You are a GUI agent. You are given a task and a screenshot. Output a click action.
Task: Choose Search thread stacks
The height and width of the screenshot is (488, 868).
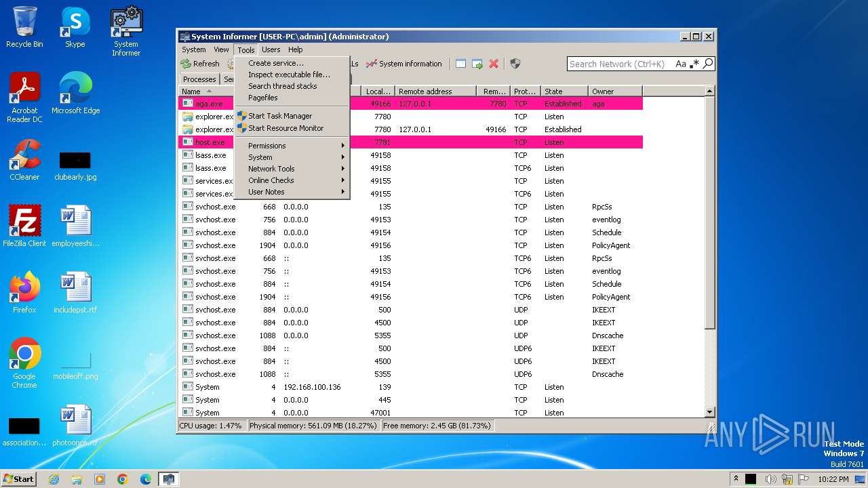click(x=292, y=86)
